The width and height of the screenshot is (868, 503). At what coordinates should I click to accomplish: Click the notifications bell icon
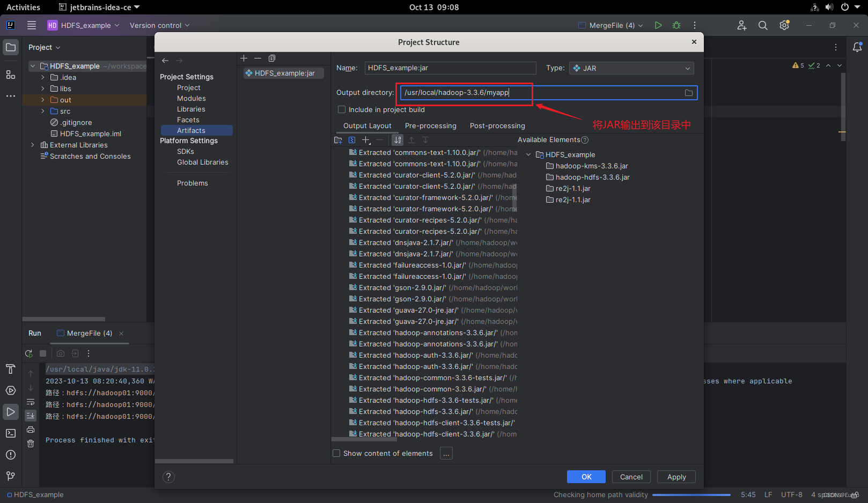[857, 47]
